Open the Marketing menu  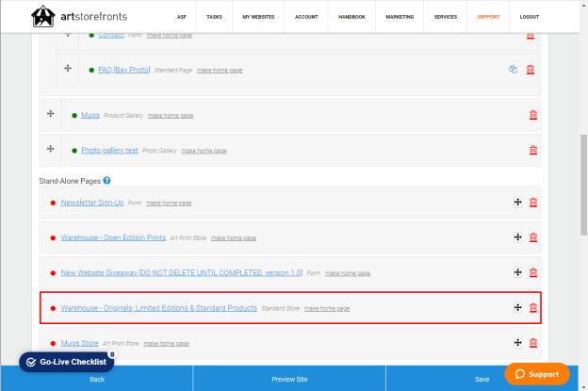click(400, 17)
